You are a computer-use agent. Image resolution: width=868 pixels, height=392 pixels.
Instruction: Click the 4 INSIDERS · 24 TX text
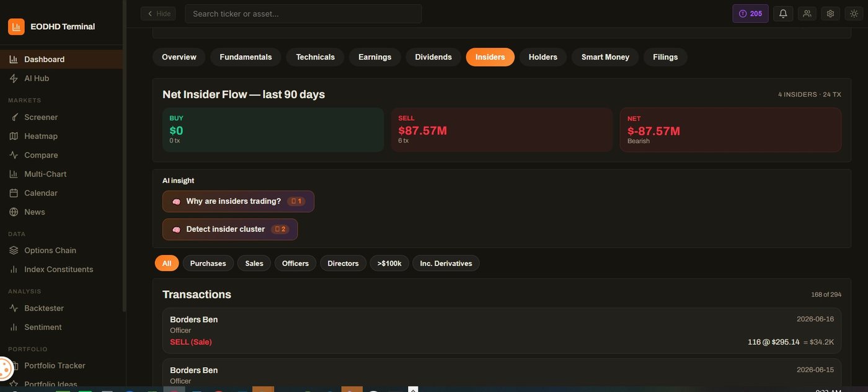coord(810,95)
